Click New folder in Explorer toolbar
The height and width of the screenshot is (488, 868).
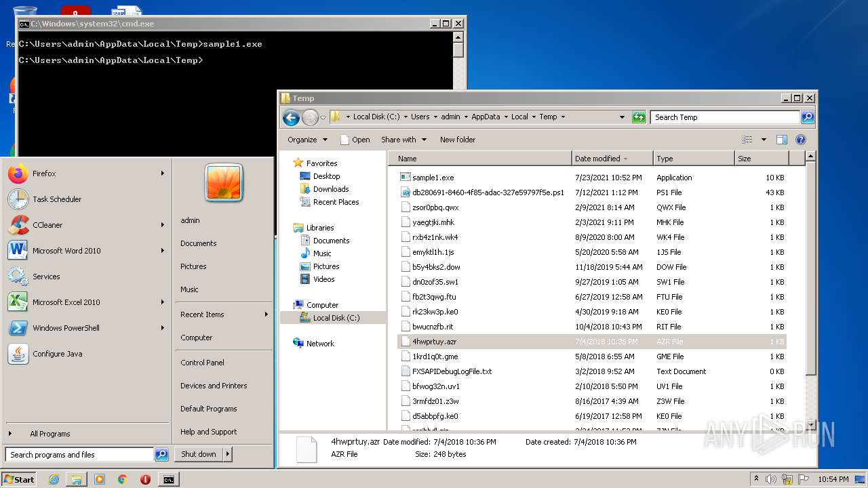click(458, 140)
